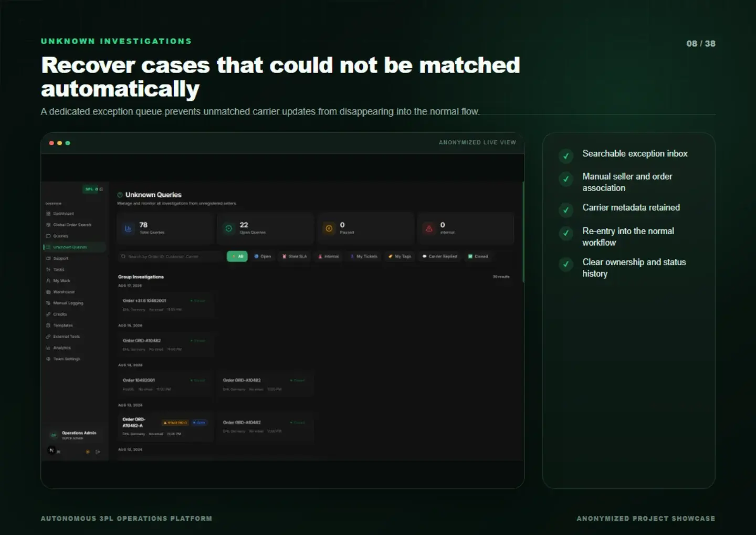Open the Analytics chart icon
The image size is (756, 535).
tap(48, 348)
